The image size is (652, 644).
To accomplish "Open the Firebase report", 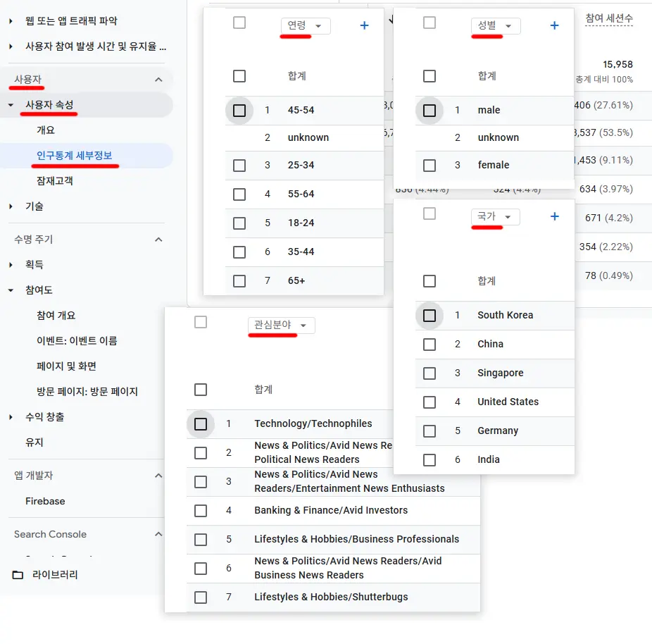I will pyautogui.click(x=45, y=501).
